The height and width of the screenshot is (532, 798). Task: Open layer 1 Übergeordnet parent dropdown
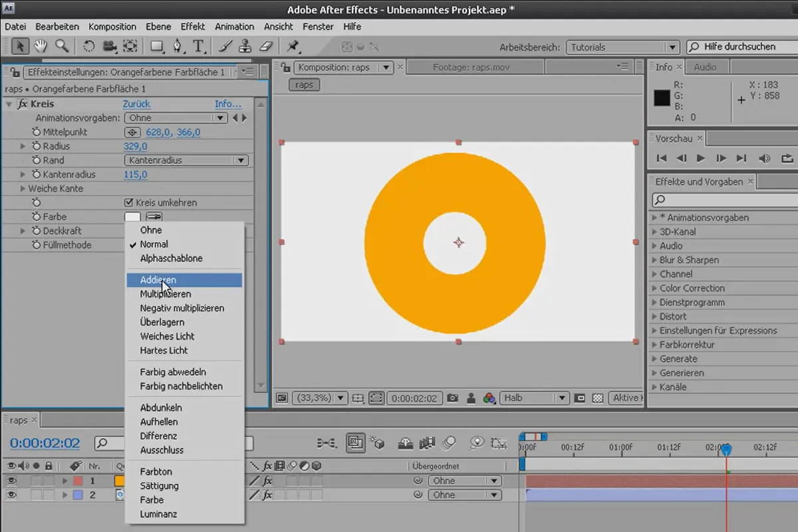click(x=465, y=481)
